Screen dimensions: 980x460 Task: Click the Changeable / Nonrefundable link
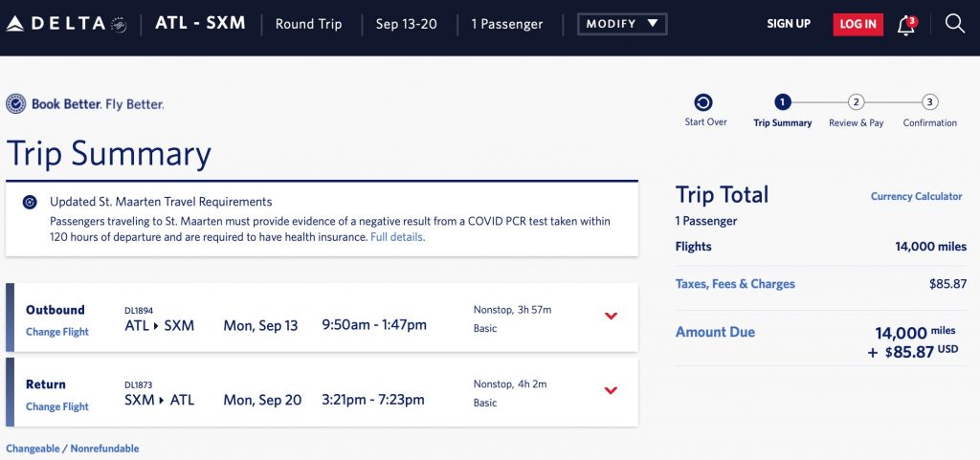[x=73, y=449]
